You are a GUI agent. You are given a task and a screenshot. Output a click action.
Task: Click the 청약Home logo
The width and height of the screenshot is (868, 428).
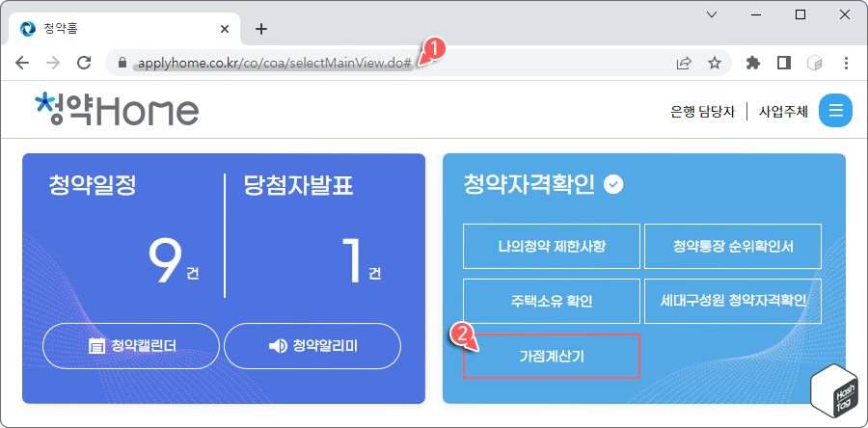tap(117, 109)
